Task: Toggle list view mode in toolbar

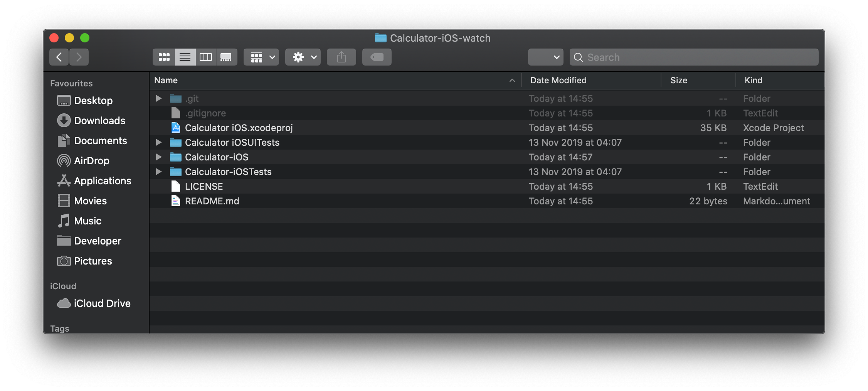Action: tap(185, 57)
